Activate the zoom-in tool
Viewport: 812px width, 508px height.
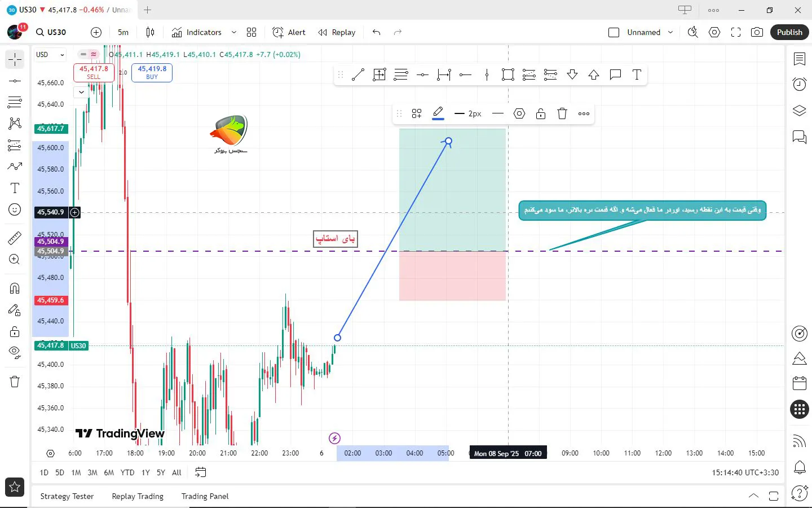15,259
